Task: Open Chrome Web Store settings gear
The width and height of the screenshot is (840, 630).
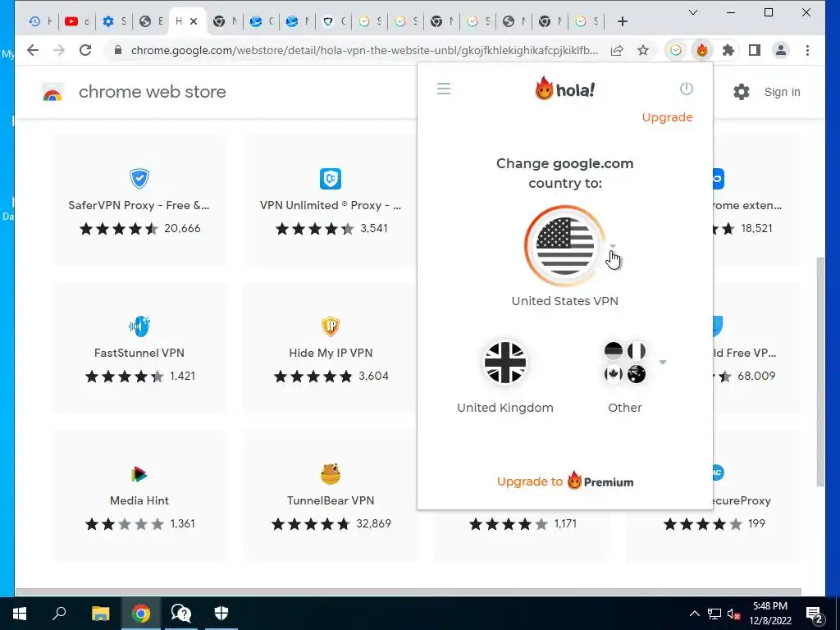Action: 741,92
